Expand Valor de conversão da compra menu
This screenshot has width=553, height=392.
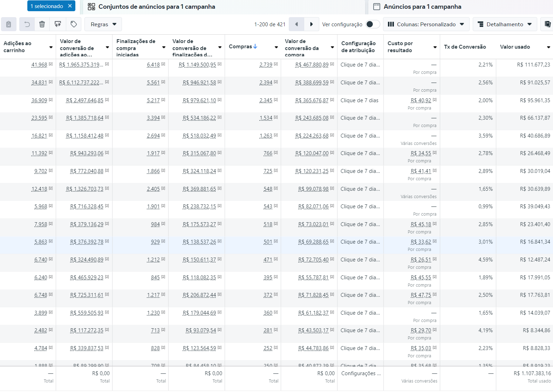click(332, 47)
